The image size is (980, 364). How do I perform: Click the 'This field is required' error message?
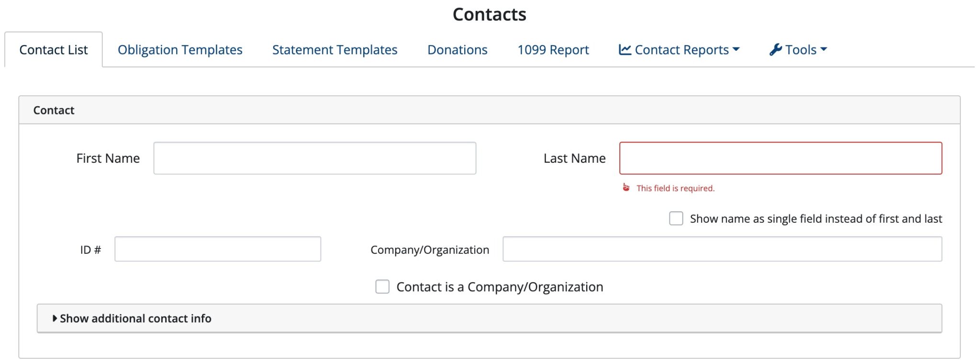(x=675, y=188)
